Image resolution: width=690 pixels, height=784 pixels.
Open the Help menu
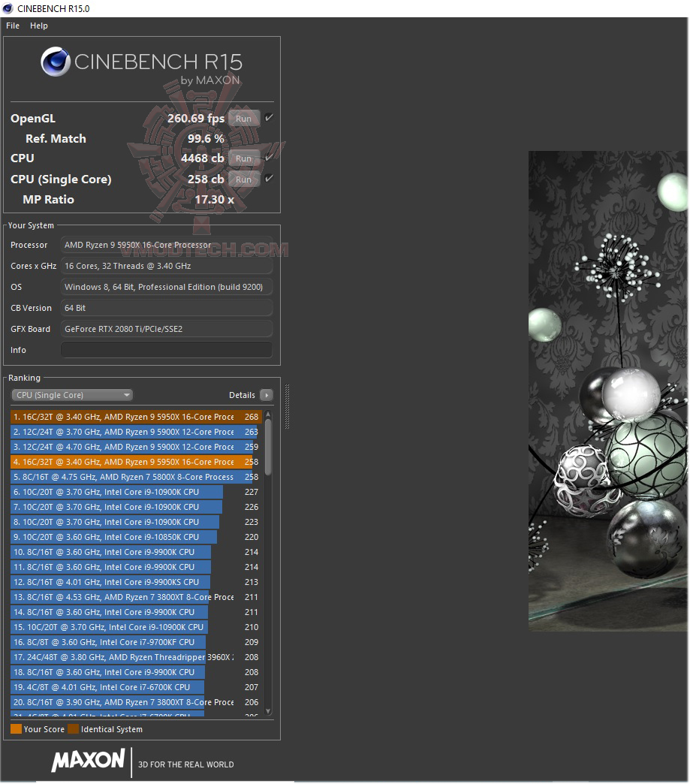(38, 26)
